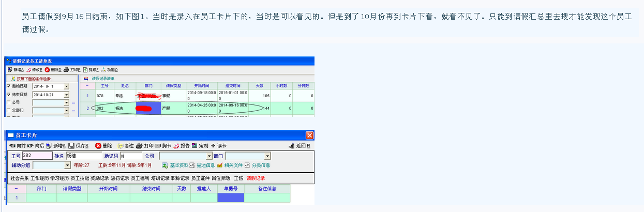The width and height of the screenshot is (644, 212).
Task: Click the red 删除 icon in employee card toolbar
Action: (x=98, y=146)
